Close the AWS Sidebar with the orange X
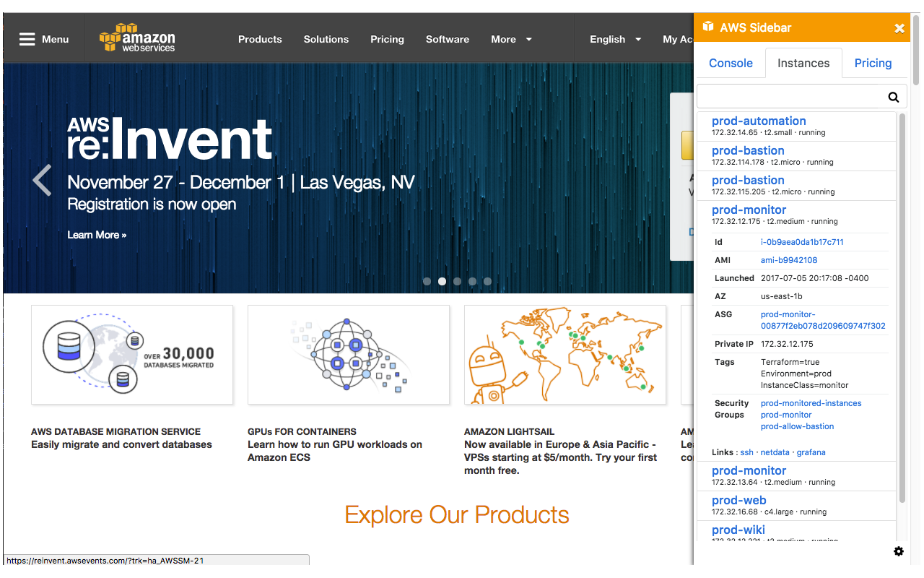This screenshot has width=924, height=578. 899,27
